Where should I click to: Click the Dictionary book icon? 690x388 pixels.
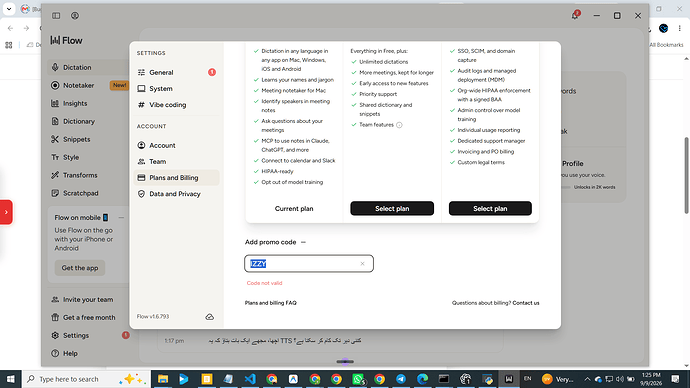tap(55, 121)
